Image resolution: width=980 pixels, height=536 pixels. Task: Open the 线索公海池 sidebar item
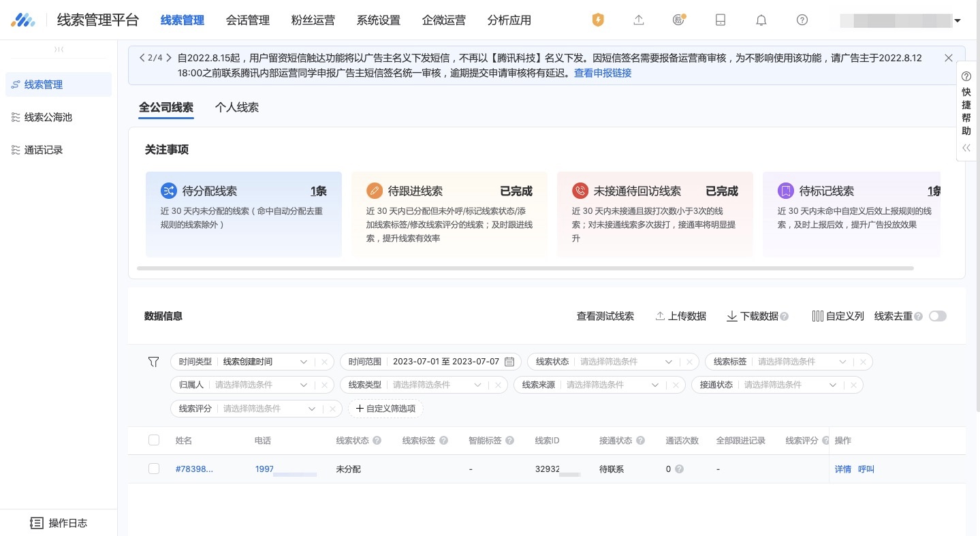pyautogui.click(x=48, y=117)
